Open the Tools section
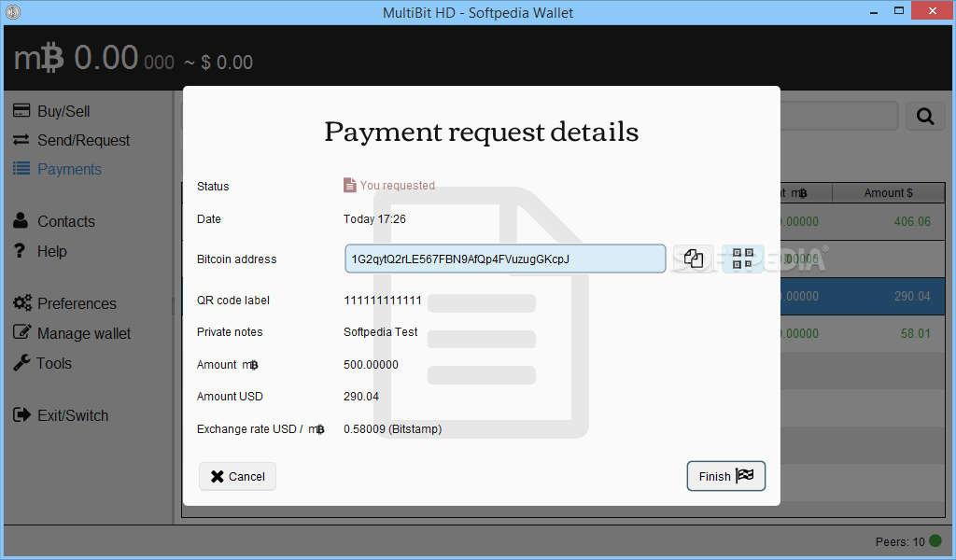This screenshot has width=956, height=560. click(x=52, y=363)
